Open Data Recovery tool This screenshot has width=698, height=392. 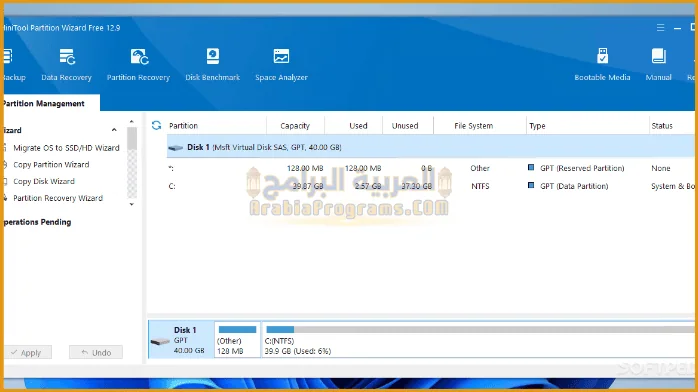click(x=66, y=65)
